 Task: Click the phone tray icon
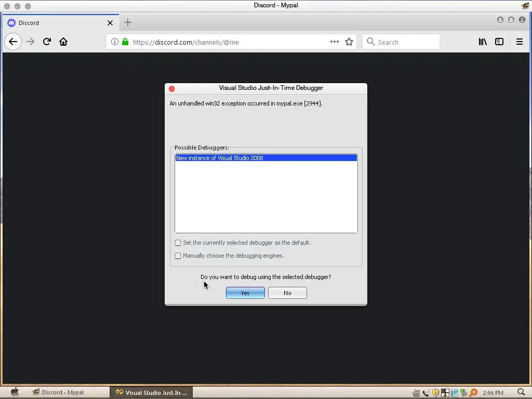pos(426,393)
